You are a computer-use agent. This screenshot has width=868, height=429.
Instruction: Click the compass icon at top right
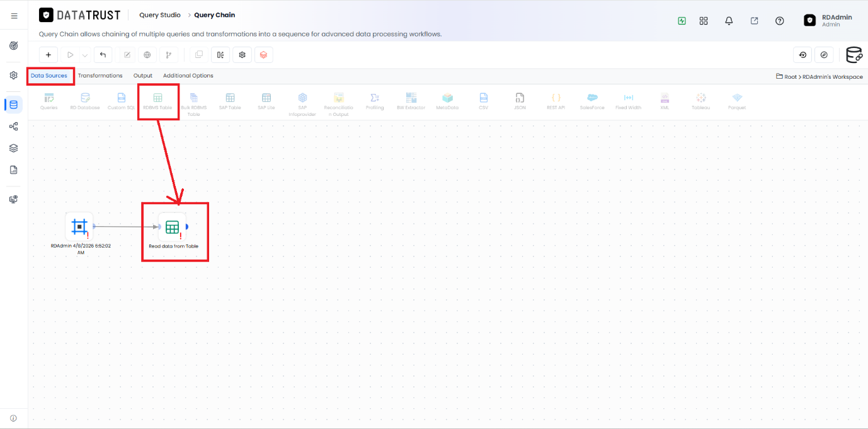824,55
